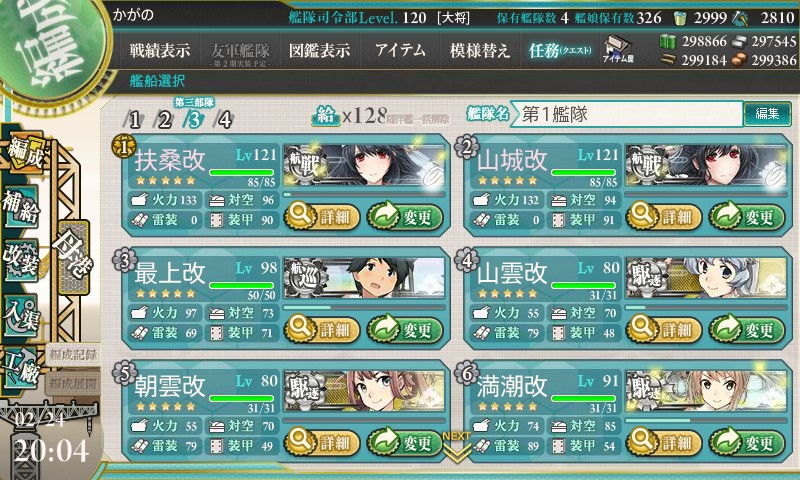Select fleet number 2 tab

pos(164,120)
